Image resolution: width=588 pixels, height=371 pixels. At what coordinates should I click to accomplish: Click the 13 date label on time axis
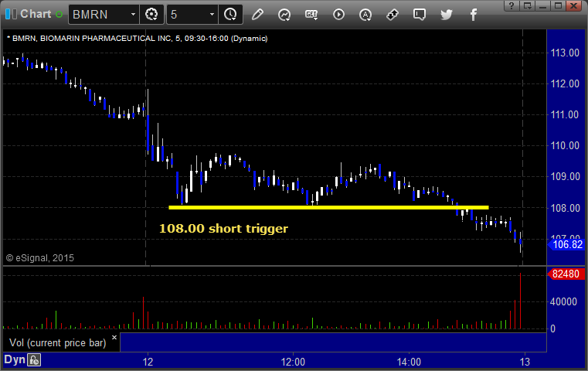525,362
